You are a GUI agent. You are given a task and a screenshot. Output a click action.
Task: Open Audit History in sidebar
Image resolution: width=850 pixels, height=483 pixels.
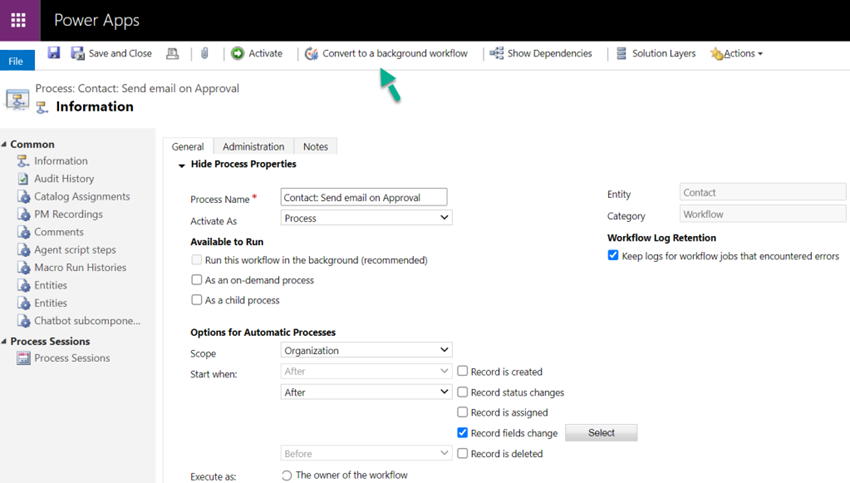64,179
